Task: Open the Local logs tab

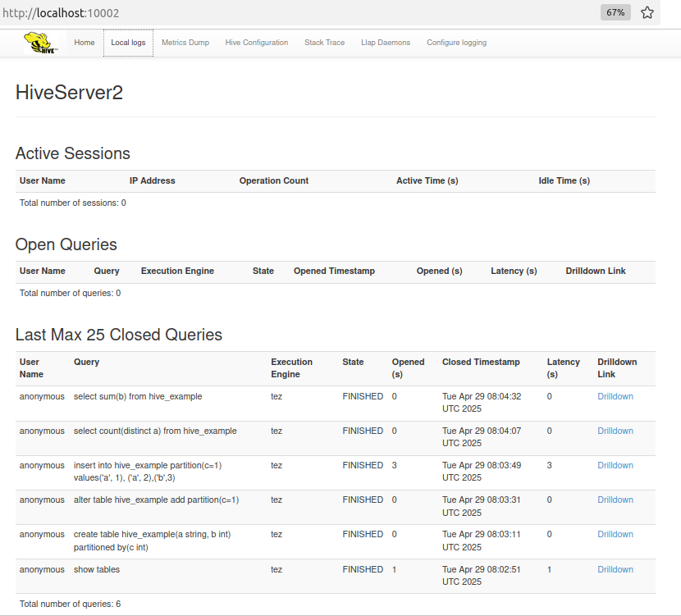Action: pos(128,43)
